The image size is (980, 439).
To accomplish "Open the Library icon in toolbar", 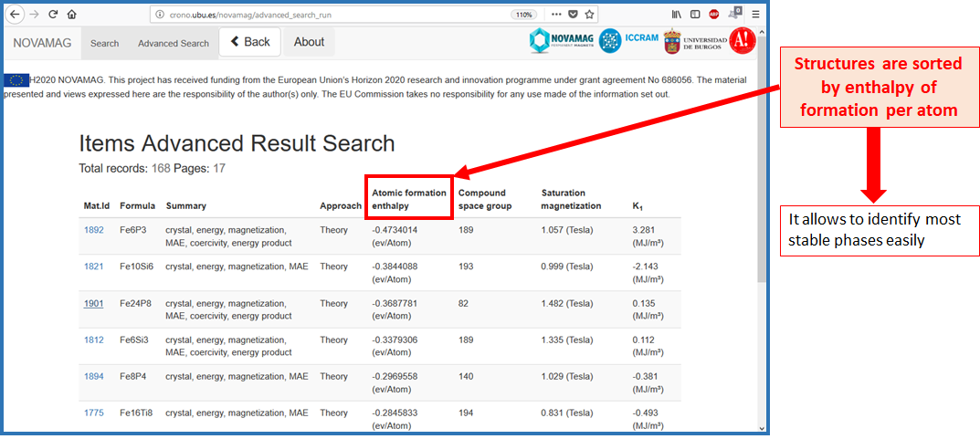I will 677,15.
